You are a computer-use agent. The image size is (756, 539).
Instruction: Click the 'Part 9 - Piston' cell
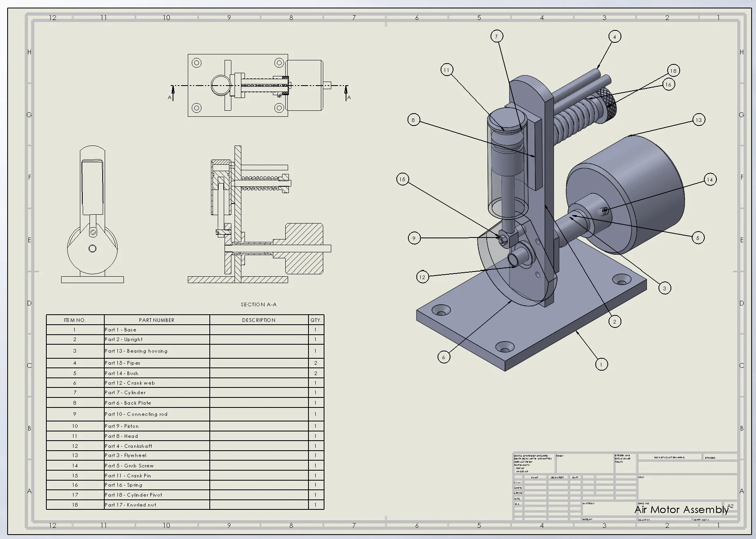pyautogui.click(x=157, y=426)
